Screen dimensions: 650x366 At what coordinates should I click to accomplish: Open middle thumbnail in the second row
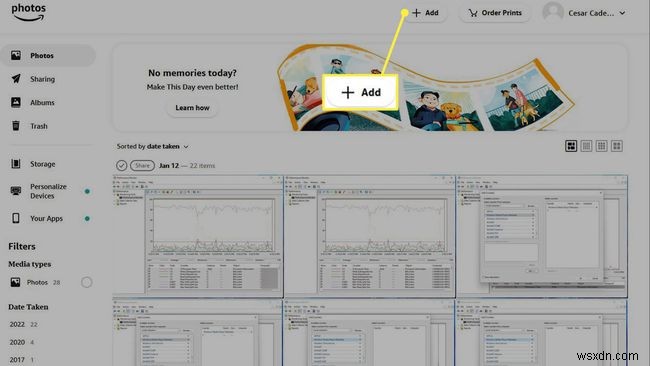(370, 333)
